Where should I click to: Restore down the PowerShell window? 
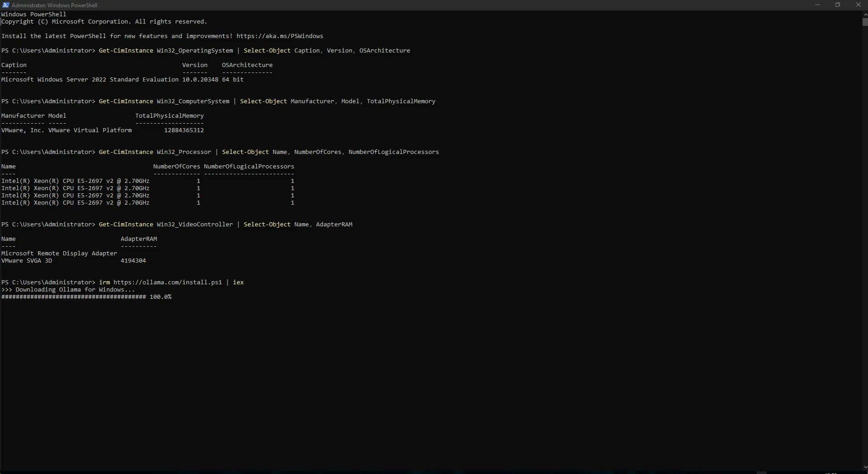(837, 5)
